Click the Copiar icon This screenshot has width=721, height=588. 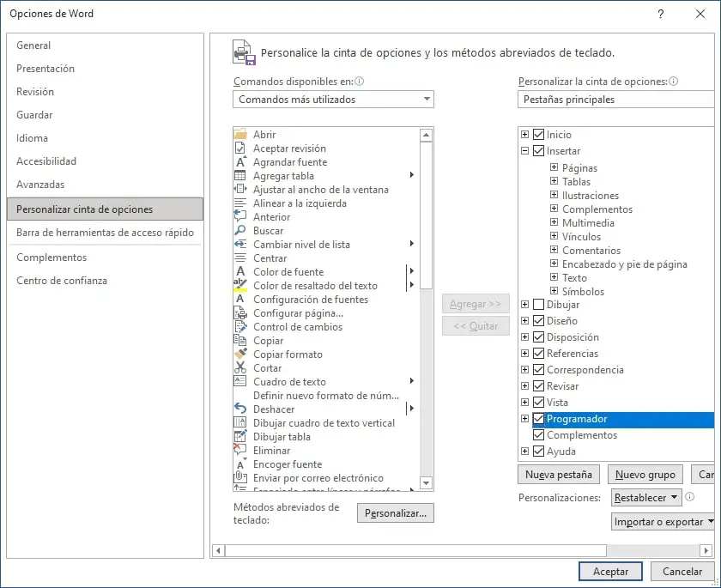click(x=240, y=341)
